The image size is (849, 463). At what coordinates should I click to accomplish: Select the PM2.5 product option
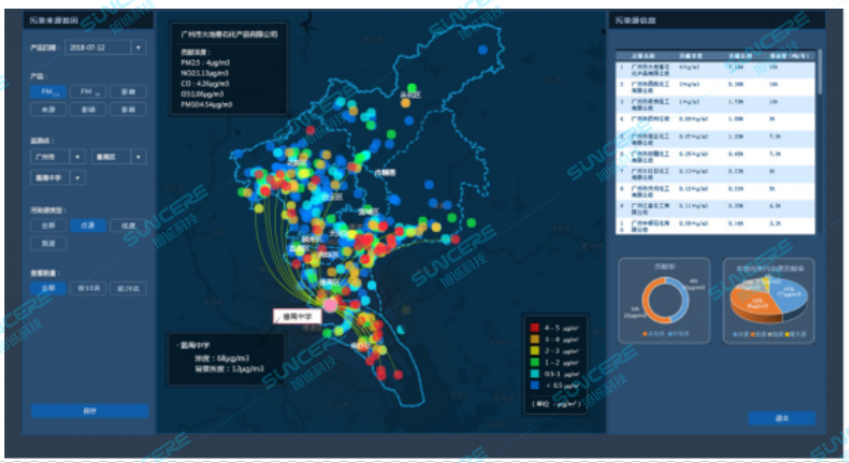coord(48,92)
